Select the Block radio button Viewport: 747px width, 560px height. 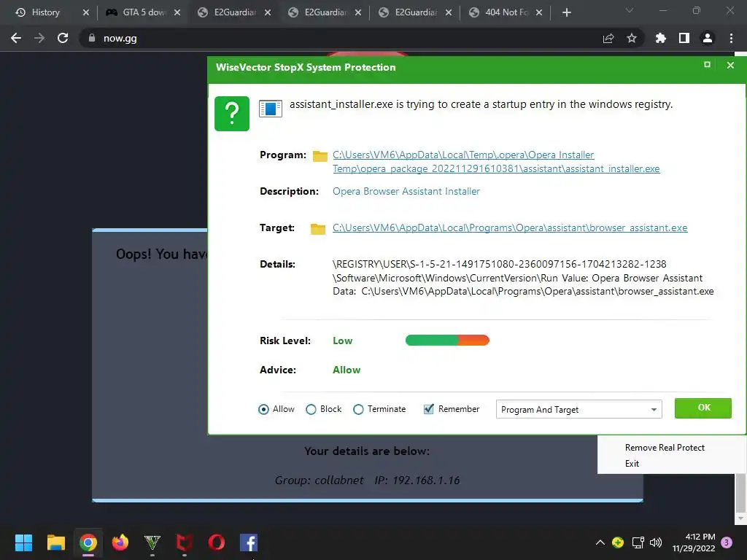pyautogui.click(x=311, y=410)
